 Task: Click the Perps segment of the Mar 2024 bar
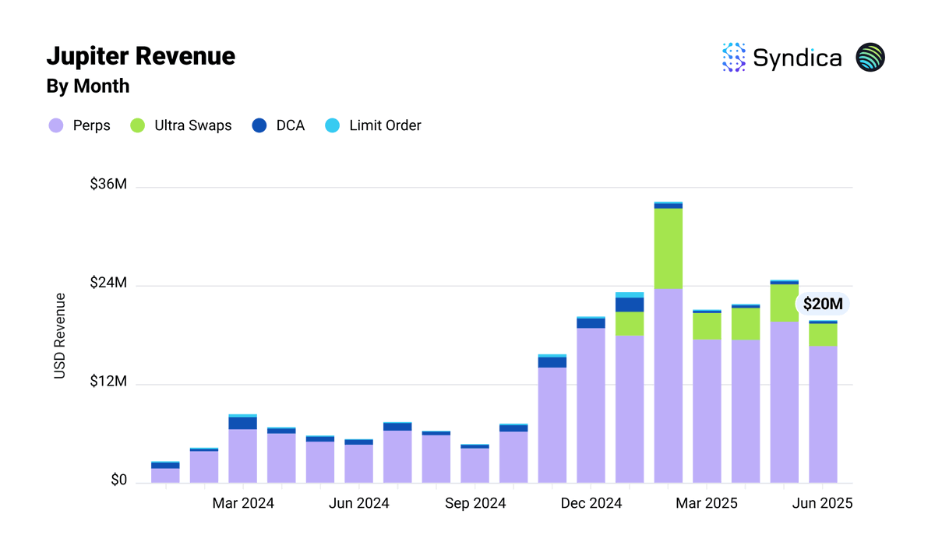click(x=243, y=456)
